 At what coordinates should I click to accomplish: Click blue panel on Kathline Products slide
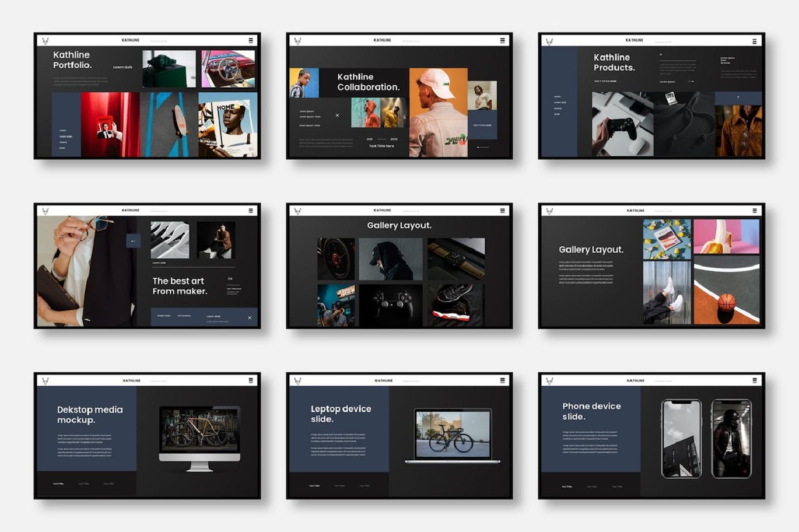point(559,102)
